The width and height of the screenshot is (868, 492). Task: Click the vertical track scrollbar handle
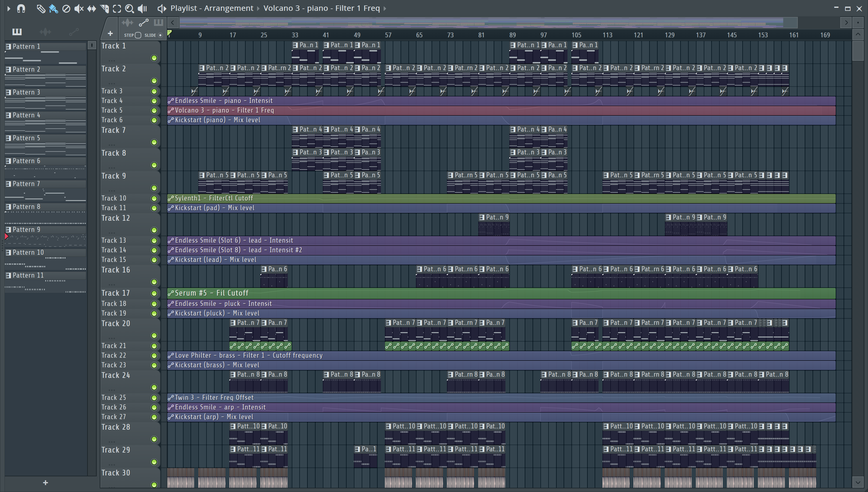pos(858,51)
